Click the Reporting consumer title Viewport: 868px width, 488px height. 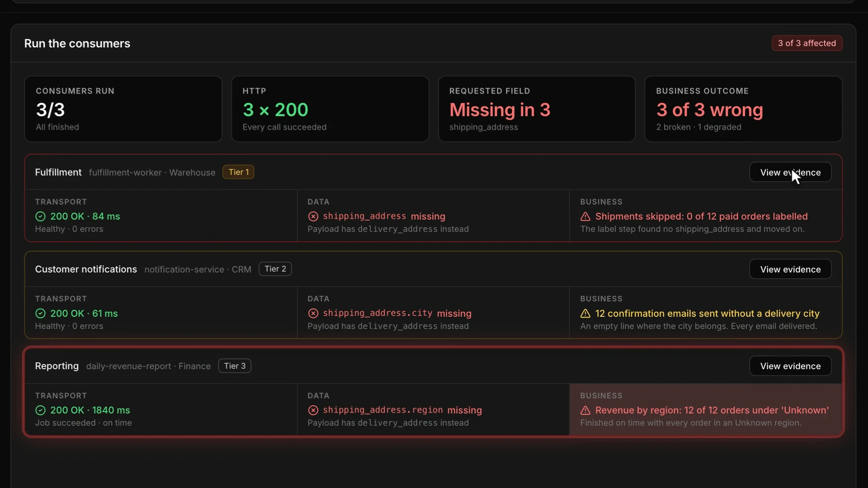[x=57, y=366]
